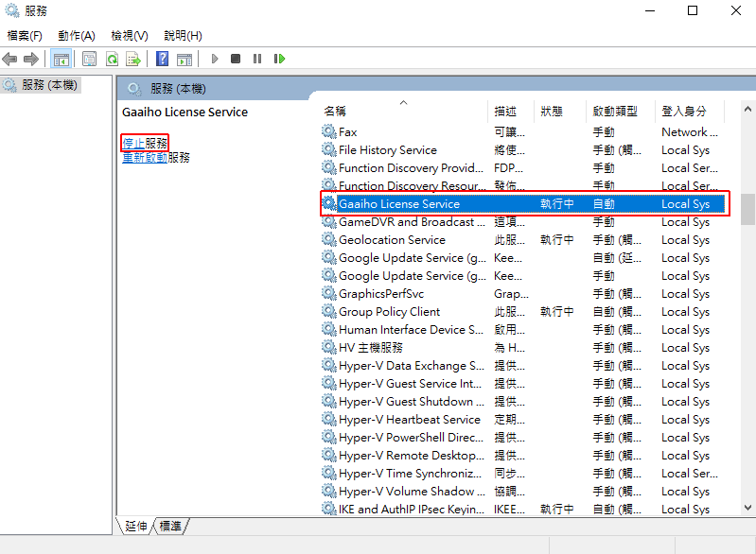756x554 pixels.
Task: Select the HV 主機服務 row
Action: coord(522,348)
